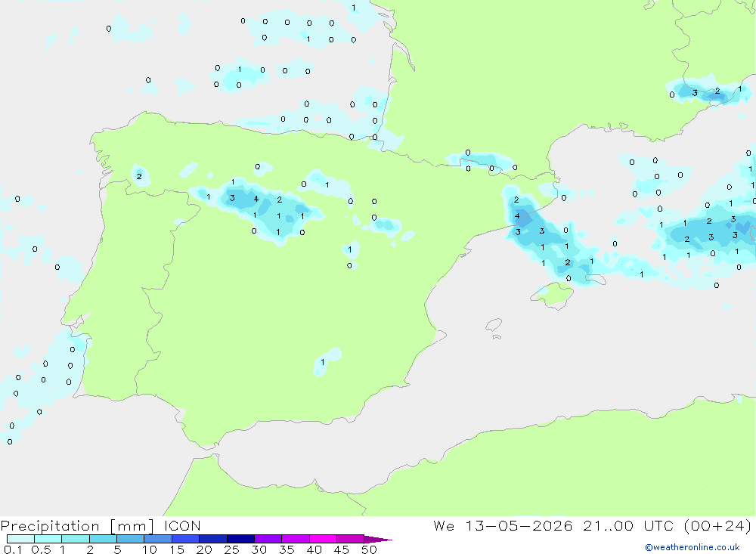756x554 pixels.
Task: Click the 0.1–0.5 mm palest legend swatch
Action: pos(20,539)
